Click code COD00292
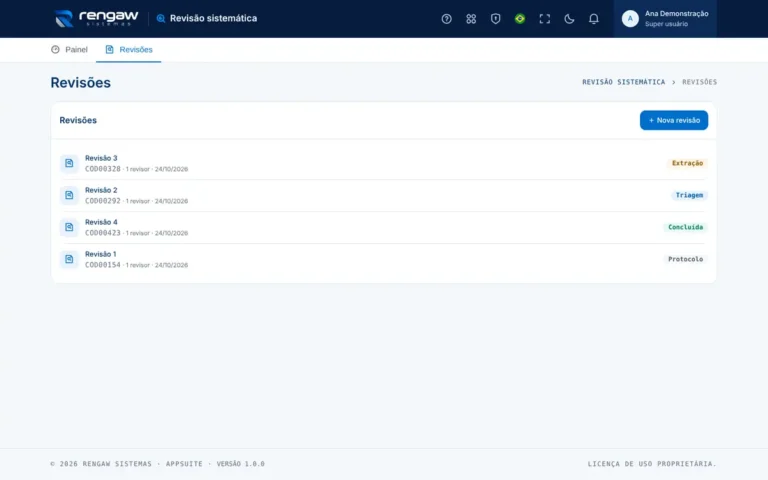 pos(102,200)
